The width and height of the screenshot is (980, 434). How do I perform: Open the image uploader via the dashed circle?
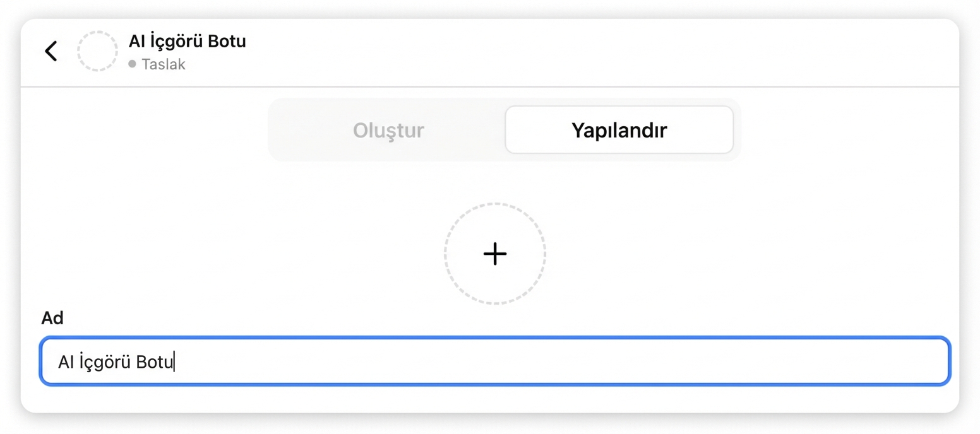(x=494, y=254)
